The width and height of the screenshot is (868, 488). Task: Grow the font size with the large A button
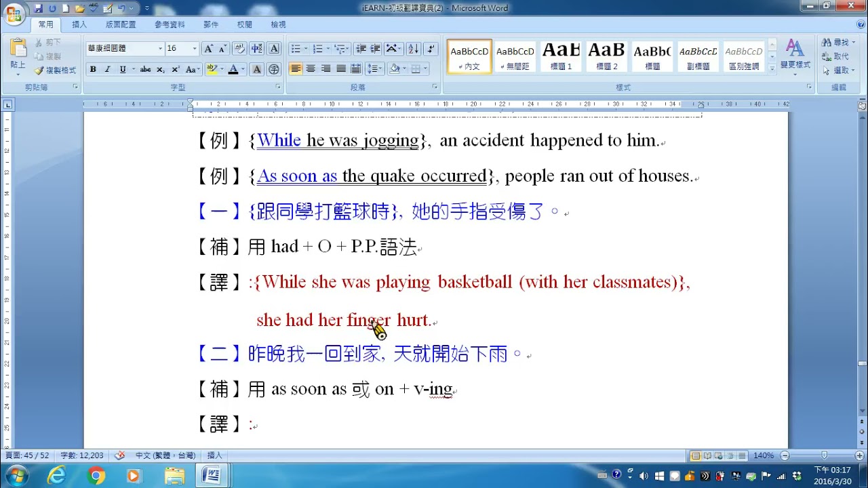(209, 49)
